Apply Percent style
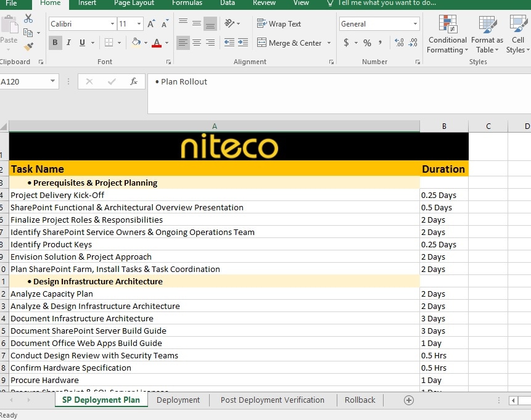 (x=367, y=43)
